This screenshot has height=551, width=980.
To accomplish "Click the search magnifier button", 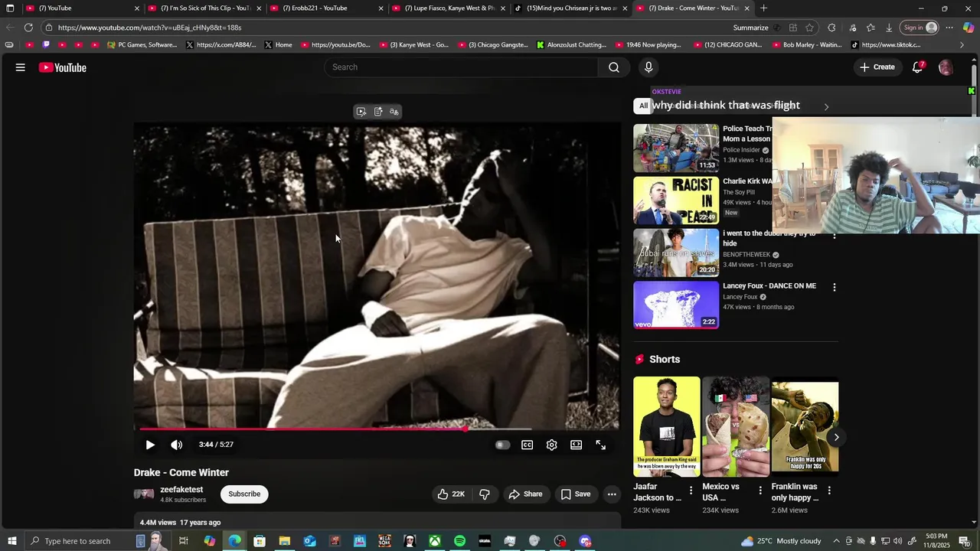I will (x=614, y=67).
